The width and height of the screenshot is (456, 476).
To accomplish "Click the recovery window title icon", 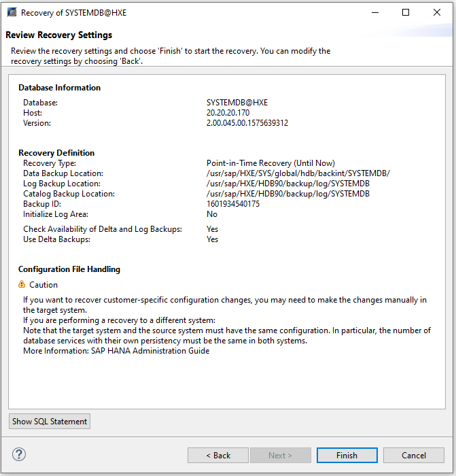I will (x=12, y=12).
